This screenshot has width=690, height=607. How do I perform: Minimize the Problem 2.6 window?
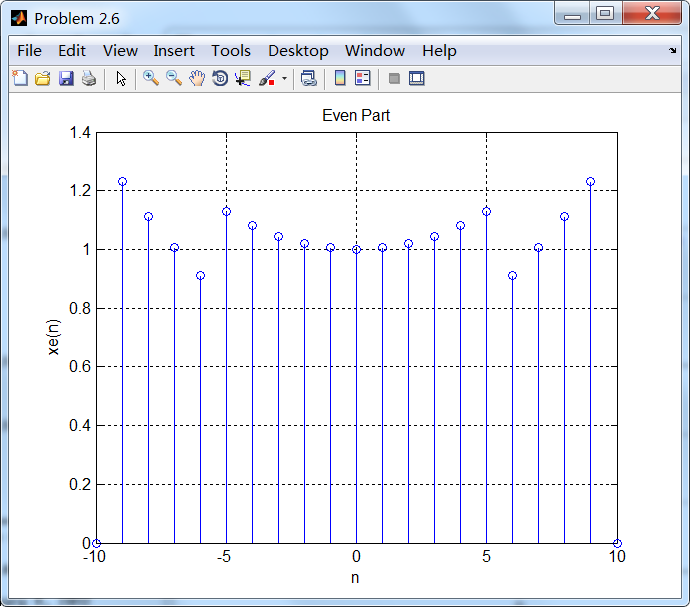[x=572, y=13]
